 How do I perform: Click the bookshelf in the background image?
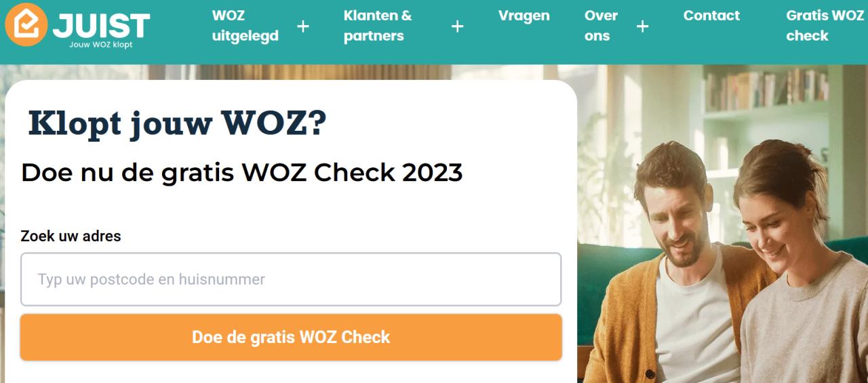click(766, 92)
